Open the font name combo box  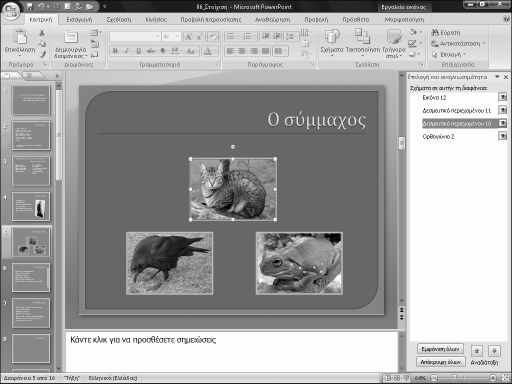click(x=135, y=37)
